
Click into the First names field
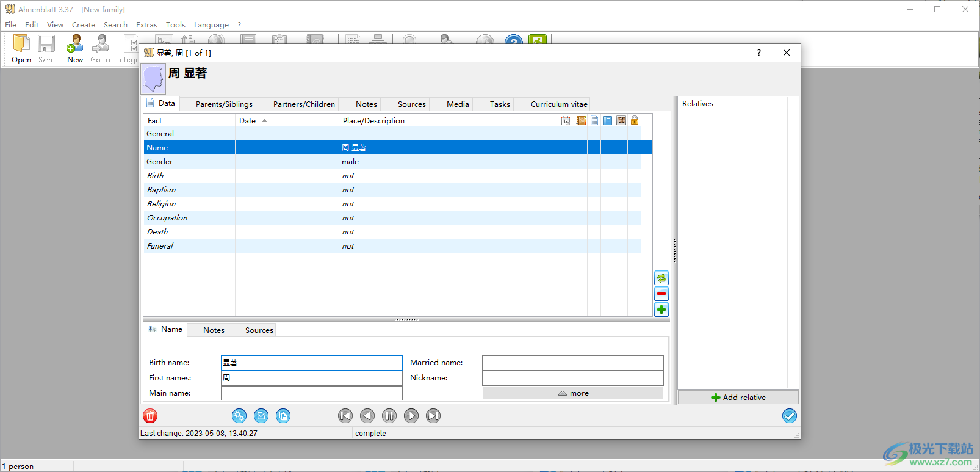[311, 378]
